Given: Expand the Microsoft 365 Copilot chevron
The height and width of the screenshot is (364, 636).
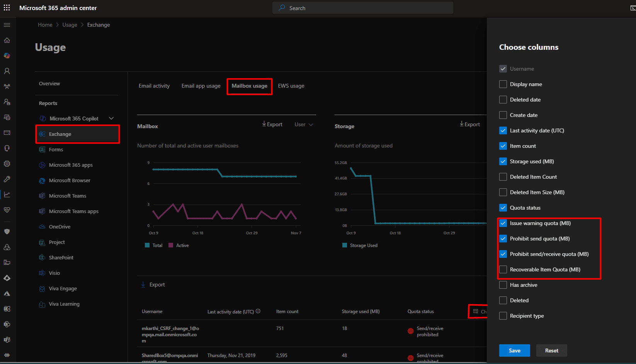Looking at the screenshot, I should 111,118.
